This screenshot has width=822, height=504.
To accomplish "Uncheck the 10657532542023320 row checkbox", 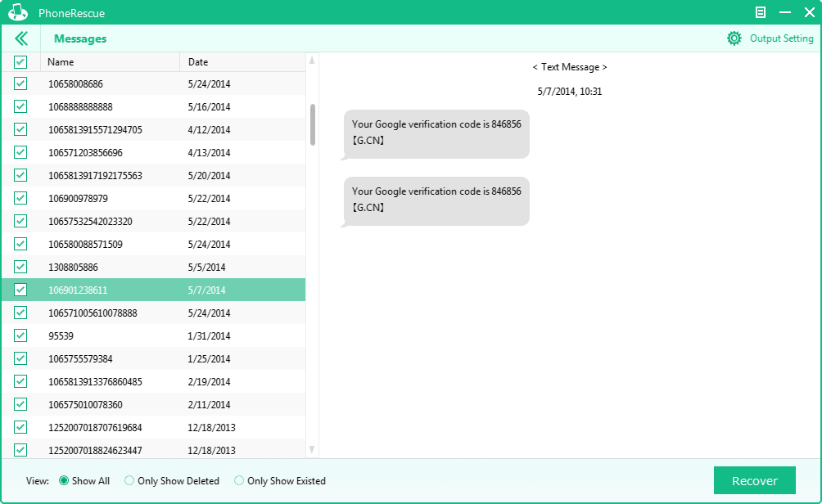I will point(20,221).
